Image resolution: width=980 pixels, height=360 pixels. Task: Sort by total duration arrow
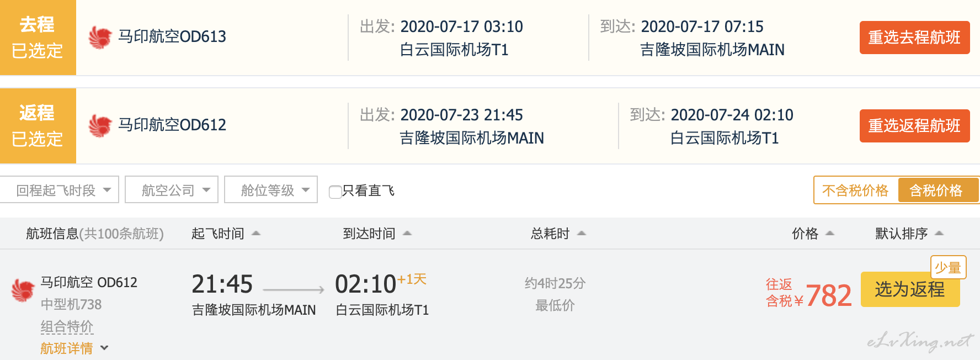[x=582, y=234]
